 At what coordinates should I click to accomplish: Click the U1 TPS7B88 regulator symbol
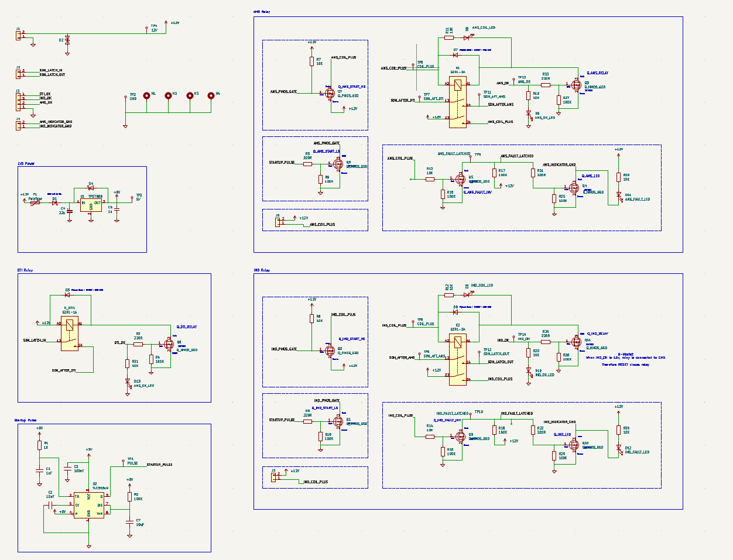[x=91, y=204]
